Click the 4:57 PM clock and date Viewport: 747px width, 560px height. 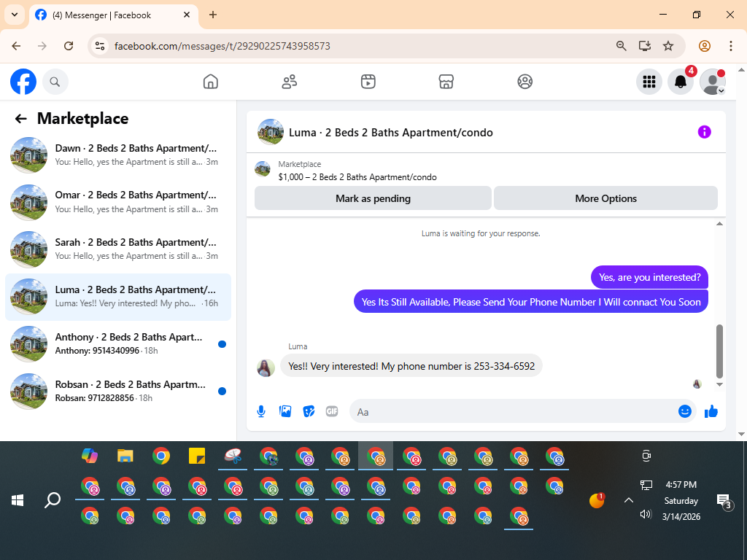(681, 500)
